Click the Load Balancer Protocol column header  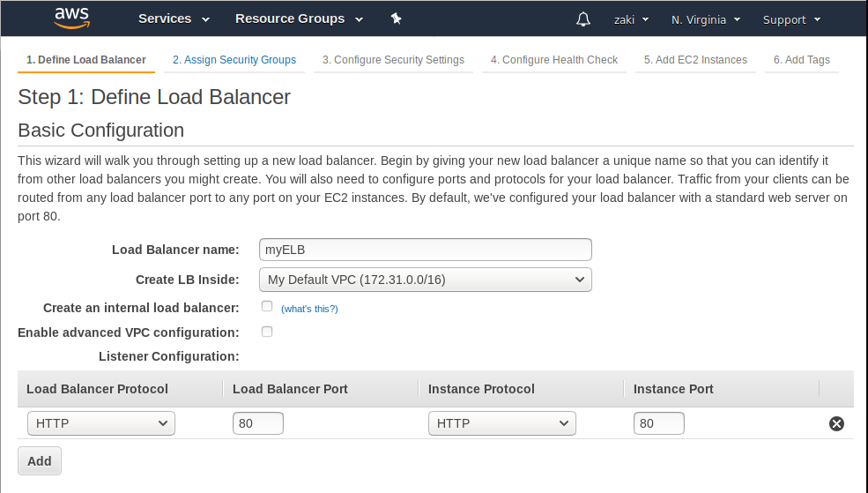pos(98,389)
